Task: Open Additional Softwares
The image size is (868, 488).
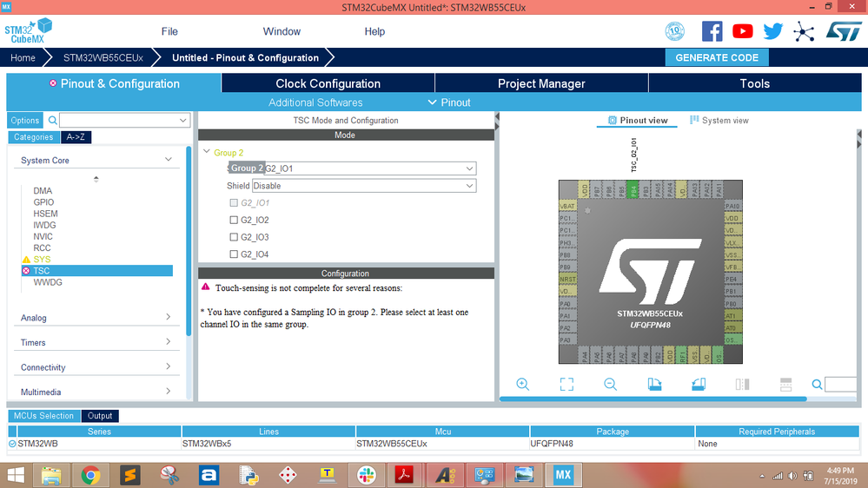Action: [315, 102]
